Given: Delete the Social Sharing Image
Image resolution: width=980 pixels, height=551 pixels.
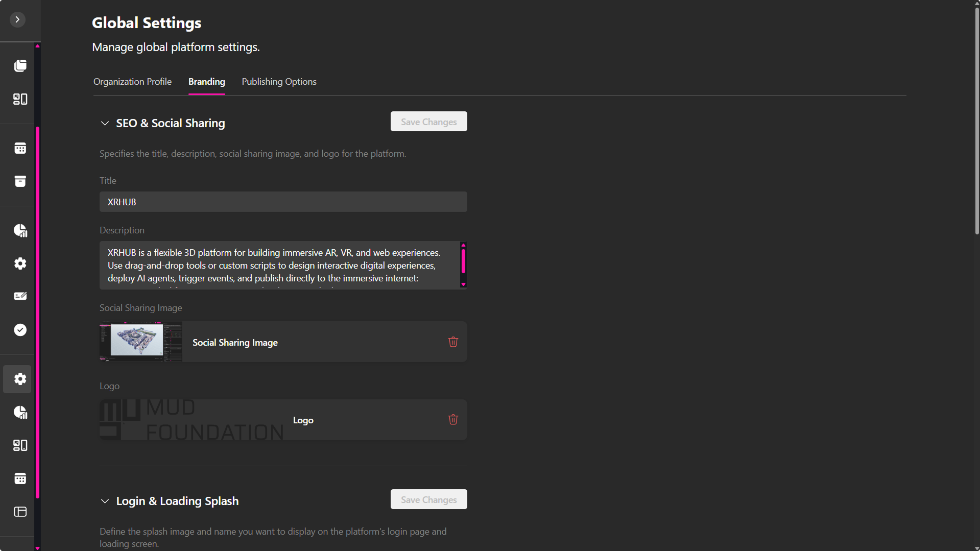Looking at the screenshot, I should pos(453,342).
